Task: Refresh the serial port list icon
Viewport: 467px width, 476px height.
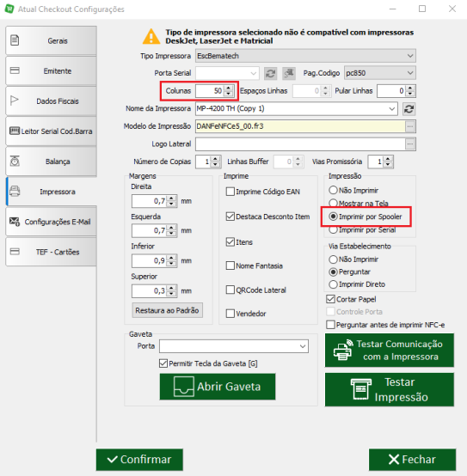Action: point(270,73)
